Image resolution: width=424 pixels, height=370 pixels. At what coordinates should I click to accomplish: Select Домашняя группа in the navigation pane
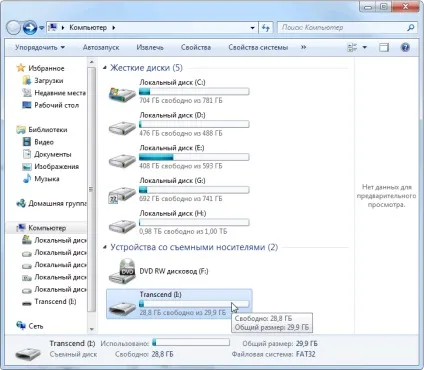[57, 203]
